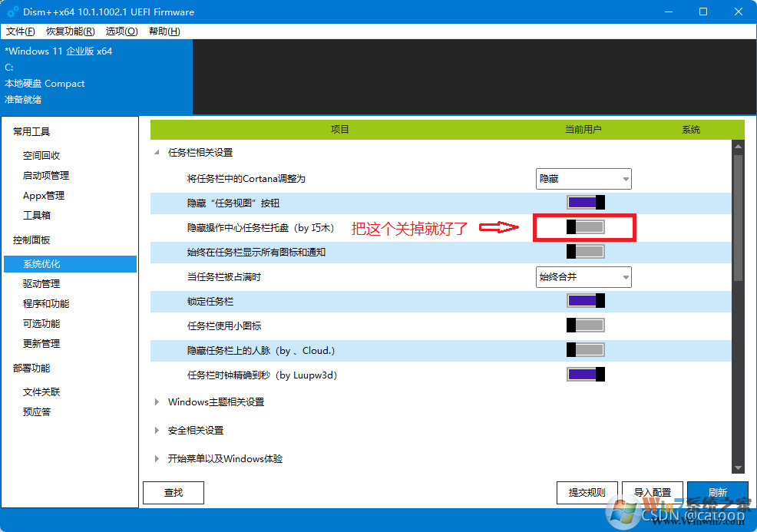Viewport: 757px width, 532px height.
Task: Toggle 隐藏"任务视图"按钮 switch
Action: pos(586,203)
